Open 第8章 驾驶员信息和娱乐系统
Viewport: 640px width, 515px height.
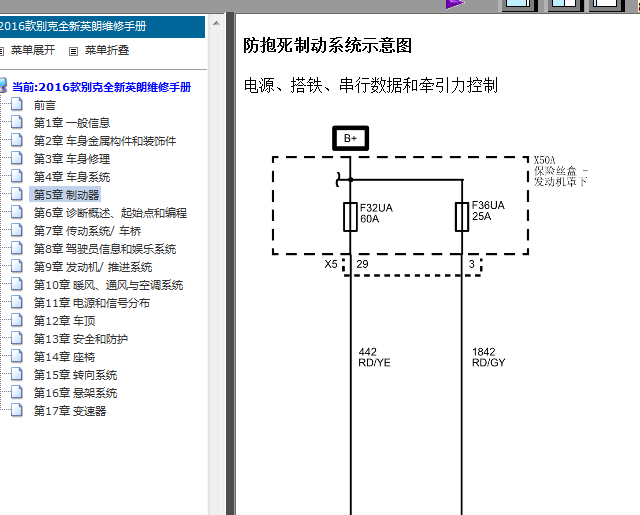tap(105, 249)
